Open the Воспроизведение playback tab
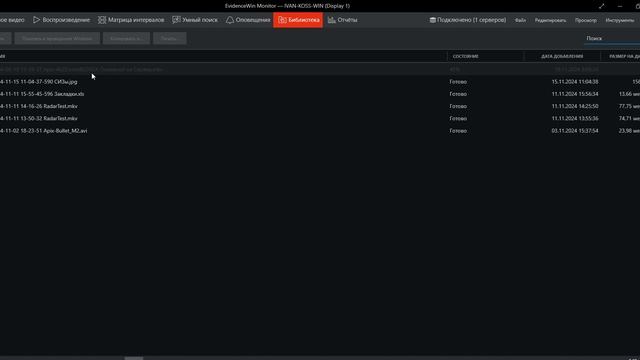 point(62,20)
